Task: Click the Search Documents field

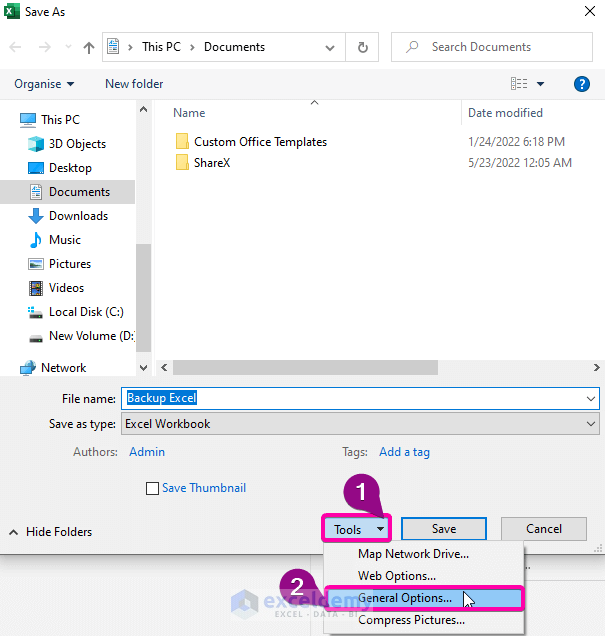Action: (491, 47)
